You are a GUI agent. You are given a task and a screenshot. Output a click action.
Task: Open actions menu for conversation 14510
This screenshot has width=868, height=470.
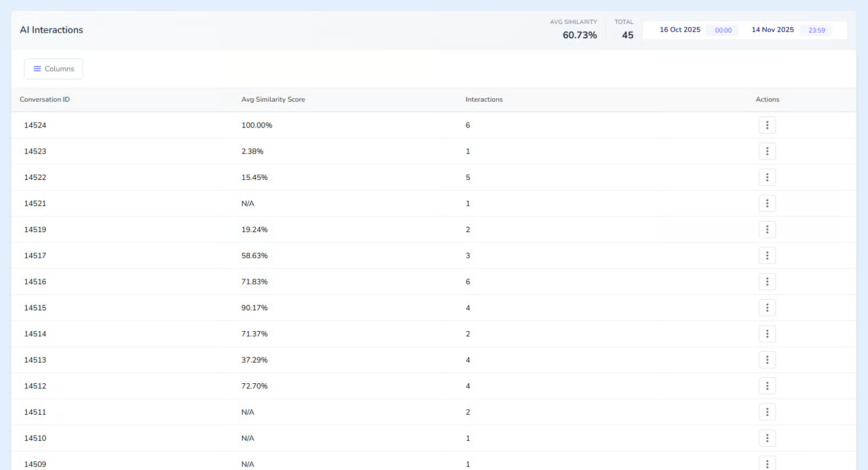coord(767,438)
